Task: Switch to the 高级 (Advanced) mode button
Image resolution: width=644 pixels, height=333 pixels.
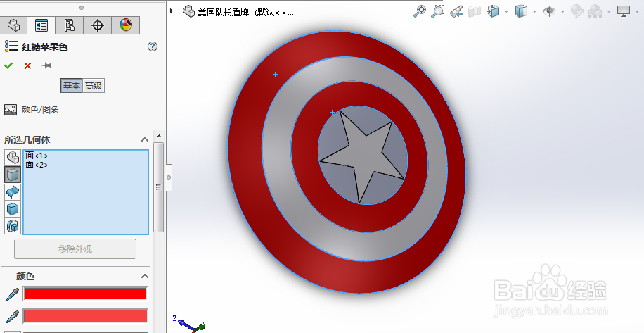Action: 94,85
